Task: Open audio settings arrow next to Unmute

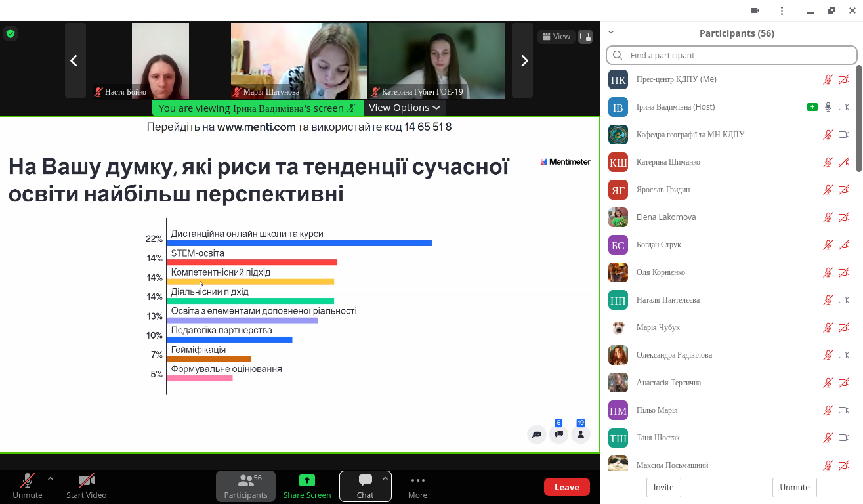Action: pos(51,479)
